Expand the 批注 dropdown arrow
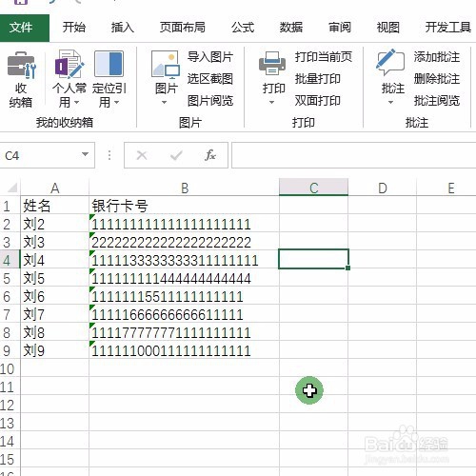 390,103
